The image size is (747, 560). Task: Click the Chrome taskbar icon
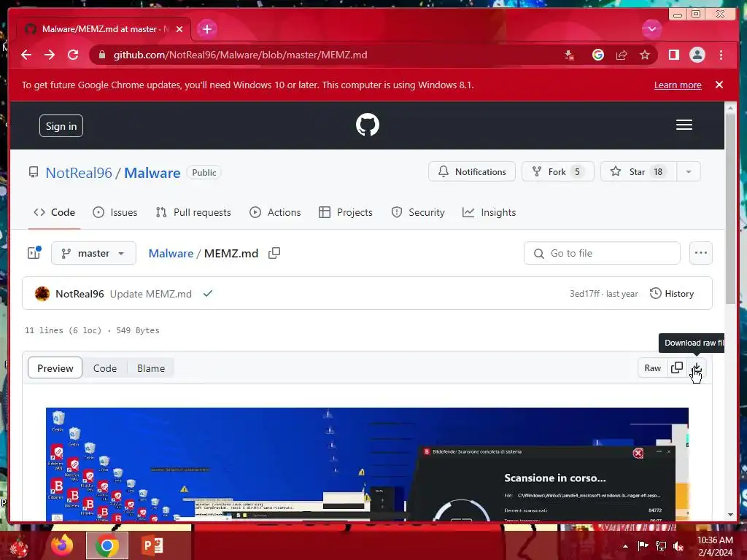[107, 545]
